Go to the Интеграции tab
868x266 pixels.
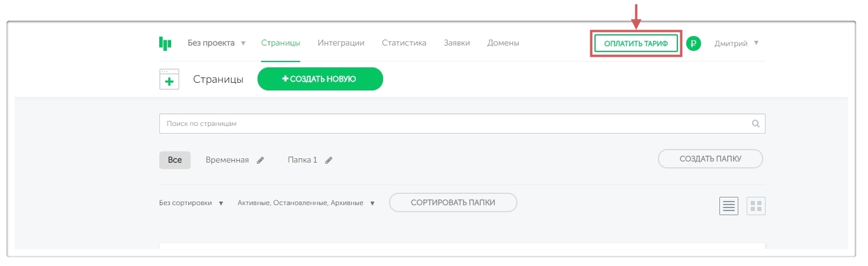pyautogui.click(x=341, y=43)
